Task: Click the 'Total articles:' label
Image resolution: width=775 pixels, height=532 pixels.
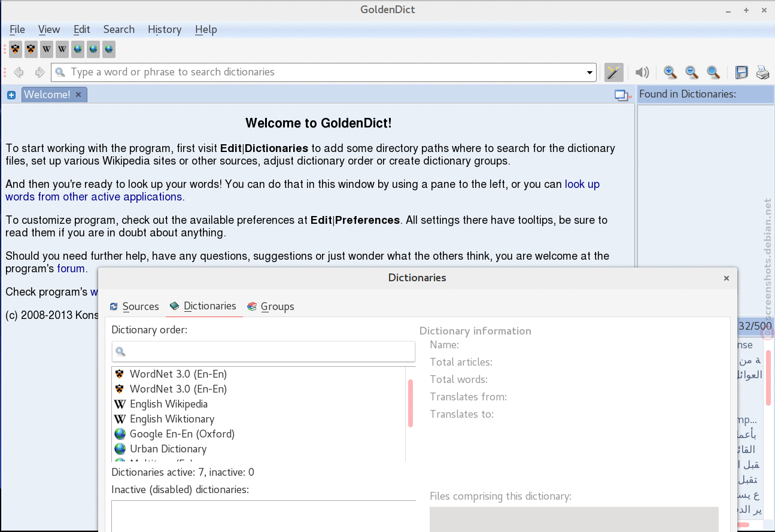Action: [x=461, y=362]
